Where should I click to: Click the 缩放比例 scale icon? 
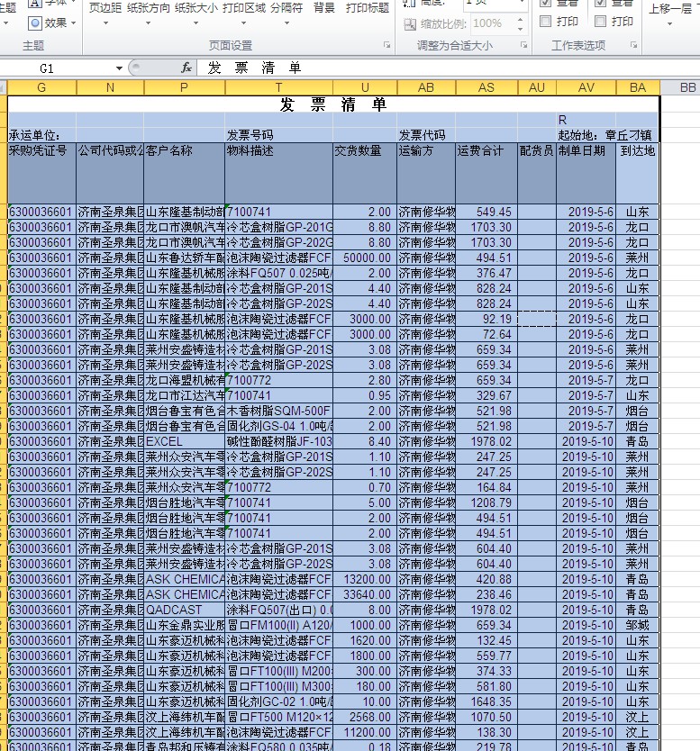pyautogui.click(x=410, y=24)
